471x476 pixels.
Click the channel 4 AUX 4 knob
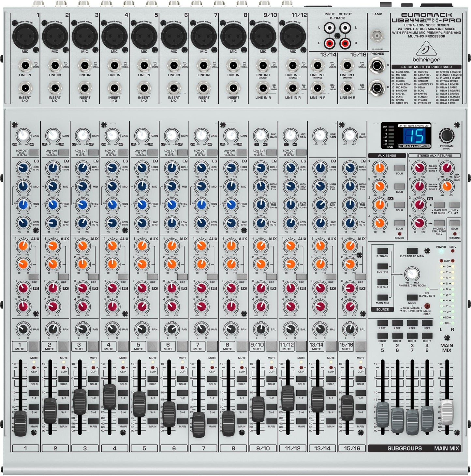[112, 307]
